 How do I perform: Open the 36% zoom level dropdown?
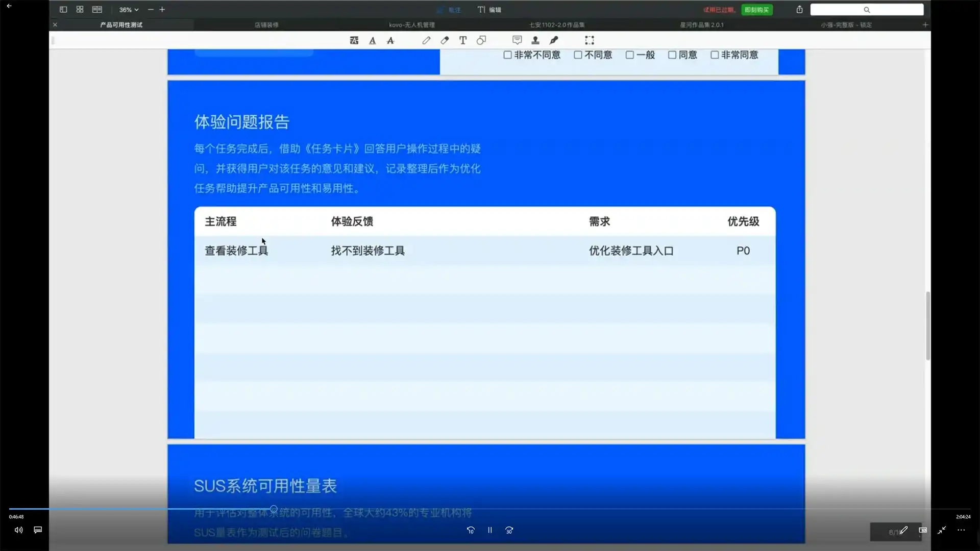tap(128, 9)
